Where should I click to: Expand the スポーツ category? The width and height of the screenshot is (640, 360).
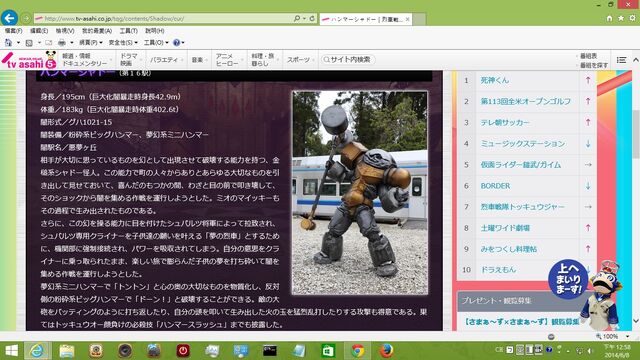tap(300, 60)
